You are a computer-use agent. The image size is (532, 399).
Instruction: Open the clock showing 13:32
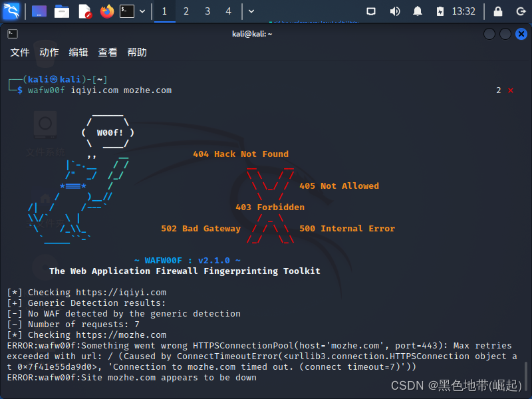(464, 11)
